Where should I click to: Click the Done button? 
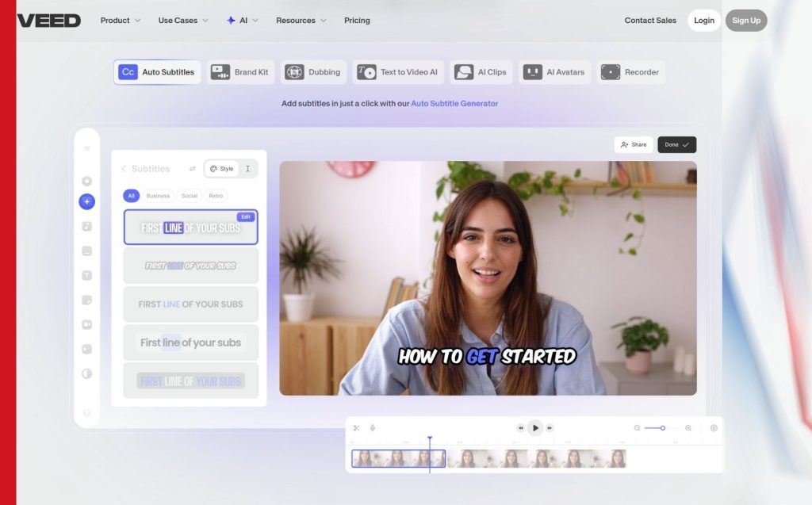677,144
